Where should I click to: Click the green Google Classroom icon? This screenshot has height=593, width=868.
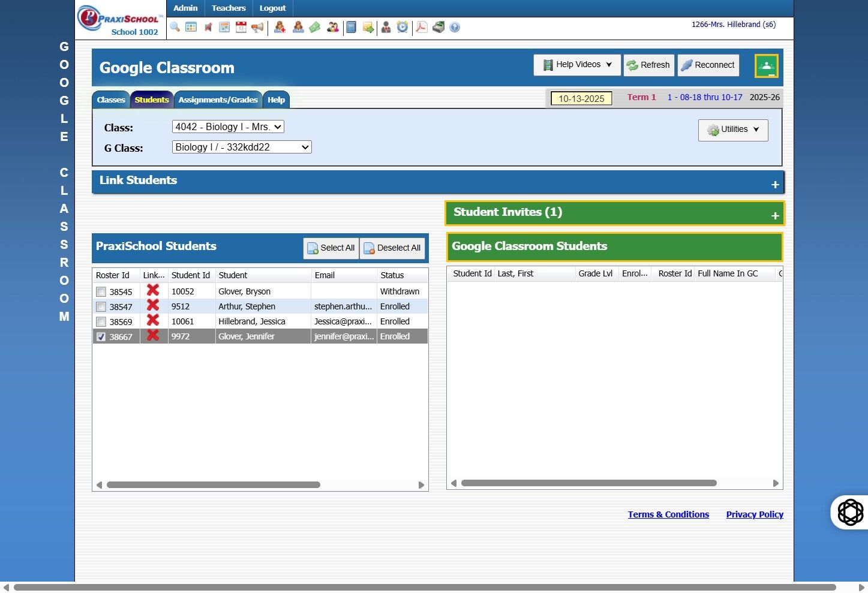[767, 66]
